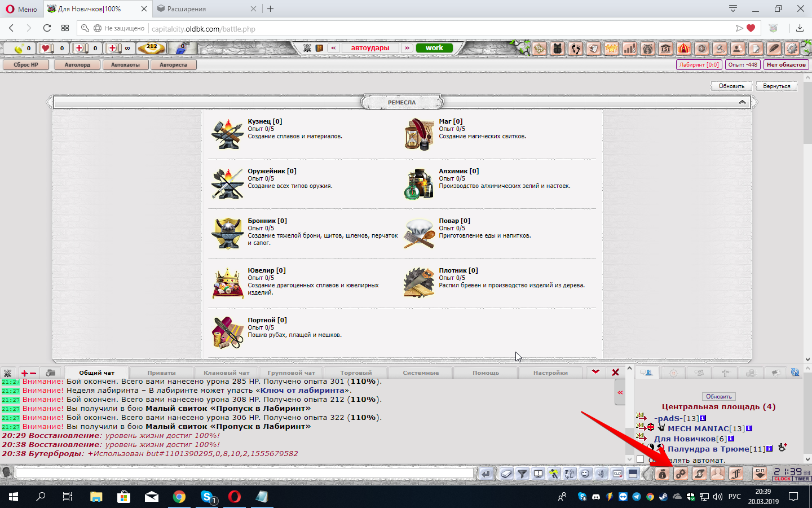
Task: Click the footprints icon in top toolbar
Action: point(575,49)
